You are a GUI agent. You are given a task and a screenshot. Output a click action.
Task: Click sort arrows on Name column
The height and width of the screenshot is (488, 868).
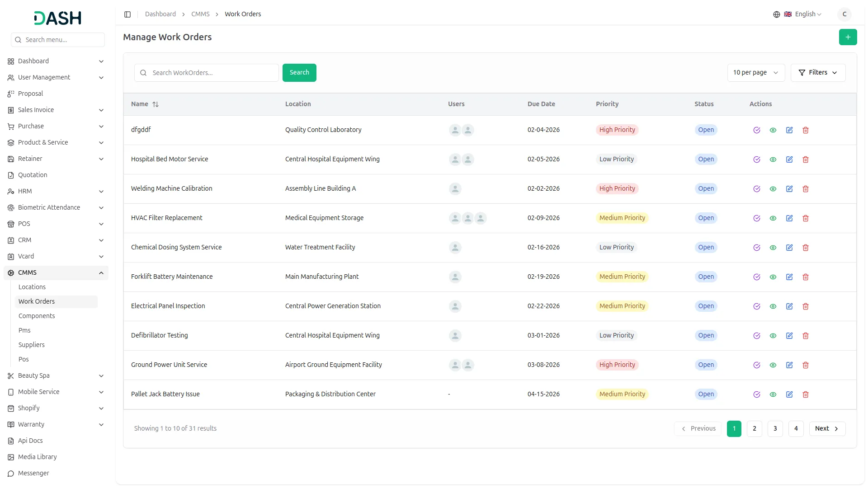coord(156,104)
